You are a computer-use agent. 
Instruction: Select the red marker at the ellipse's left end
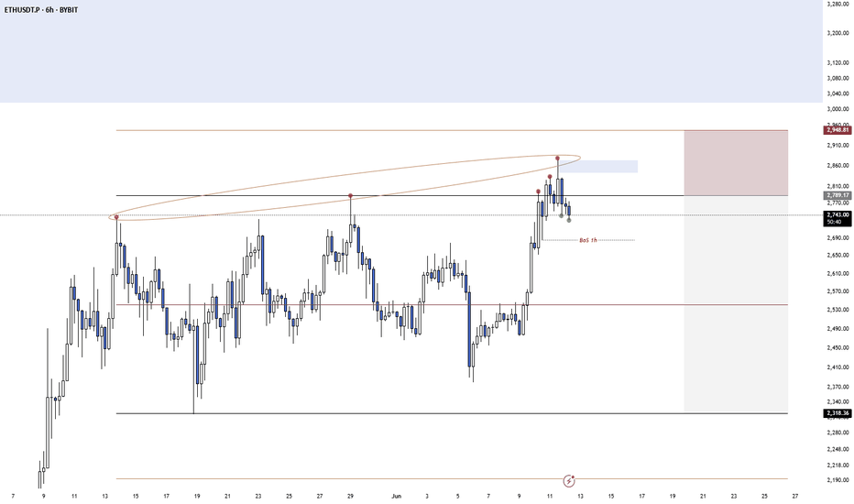(116, 217)
